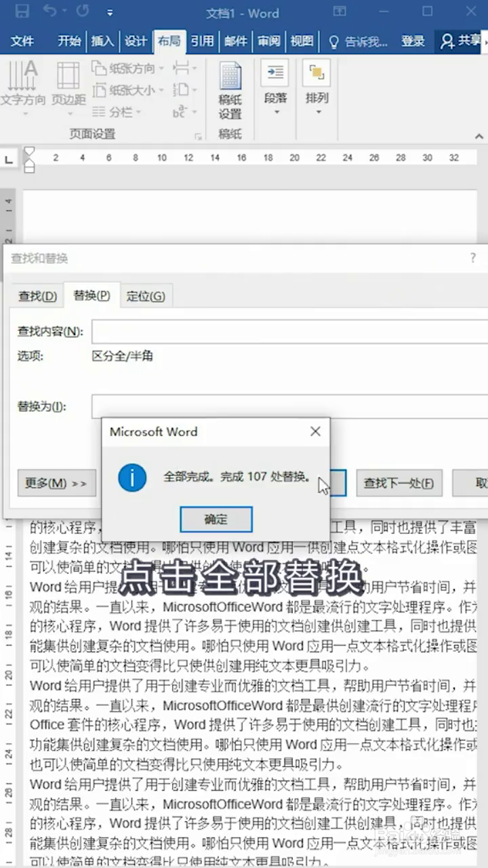488x868 pixels.
Task: Open the 文字方向 text direction tool
Action: tap(22, 88)
